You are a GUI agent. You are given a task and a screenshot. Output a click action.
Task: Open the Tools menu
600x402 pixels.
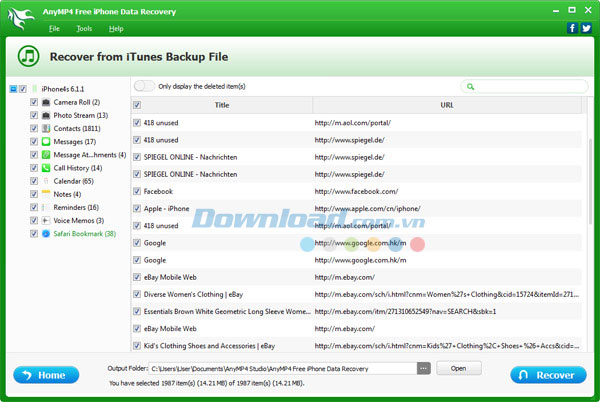84,29
